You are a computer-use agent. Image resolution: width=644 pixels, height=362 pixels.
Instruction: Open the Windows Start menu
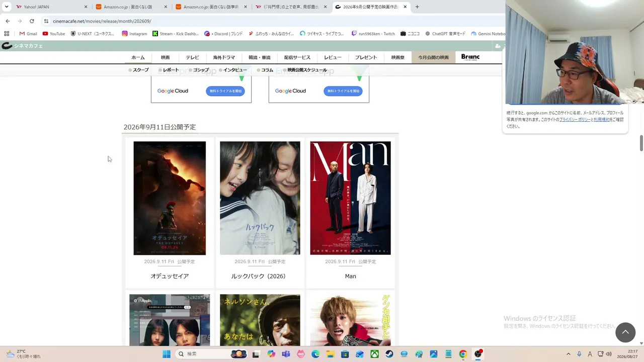pyautogui.click(x=167, y=354)
